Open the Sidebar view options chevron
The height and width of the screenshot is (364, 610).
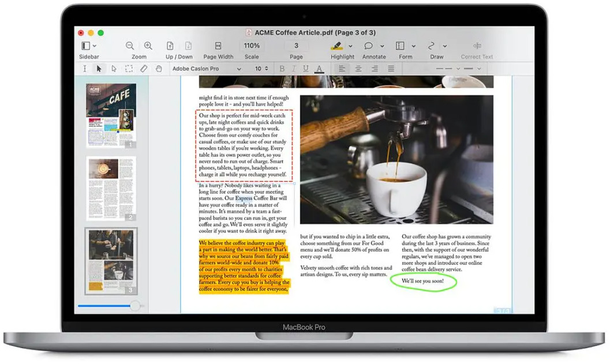[95, 46]
